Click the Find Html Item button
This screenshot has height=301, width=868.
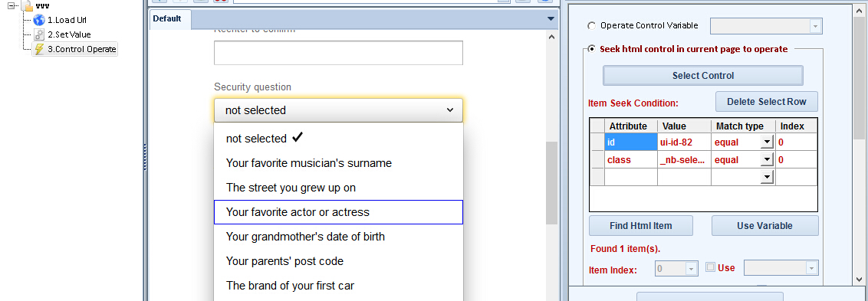(640, 226)
